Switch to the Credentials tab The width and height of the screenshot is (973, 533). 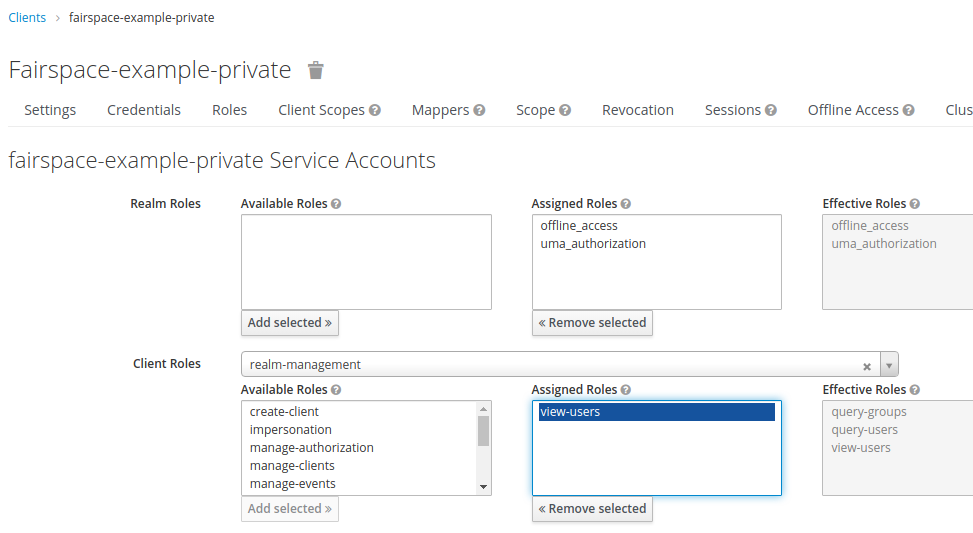144,110
